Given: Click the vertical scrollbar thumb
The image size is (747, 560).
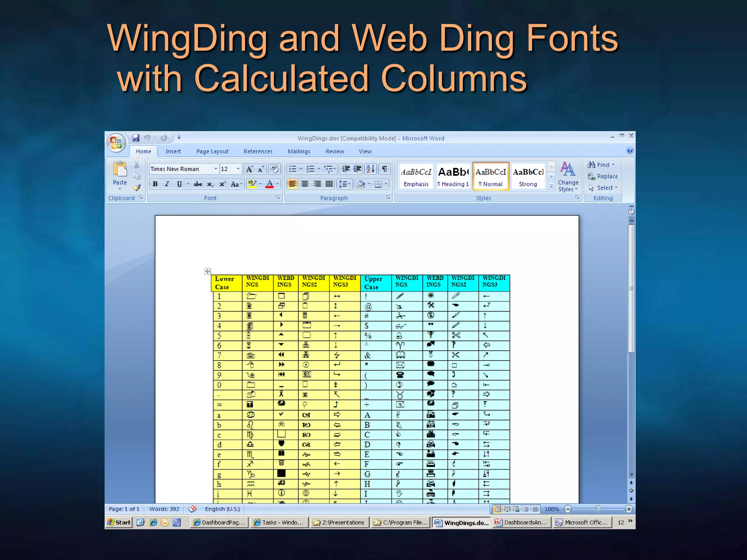Looking at the screenshot, I should [631, 288].
